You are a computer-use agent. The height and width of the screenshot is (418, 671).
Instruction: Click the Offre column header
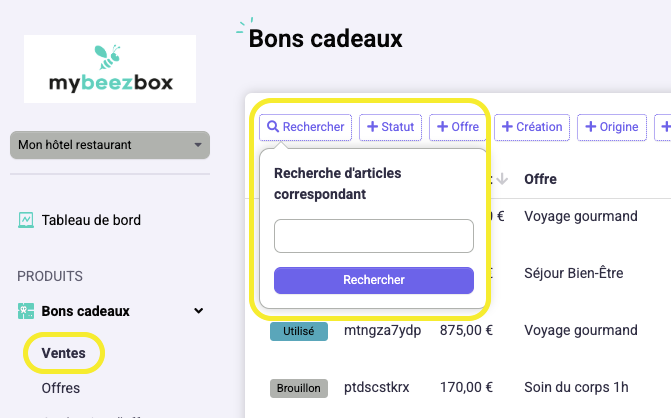coord(540,179)
